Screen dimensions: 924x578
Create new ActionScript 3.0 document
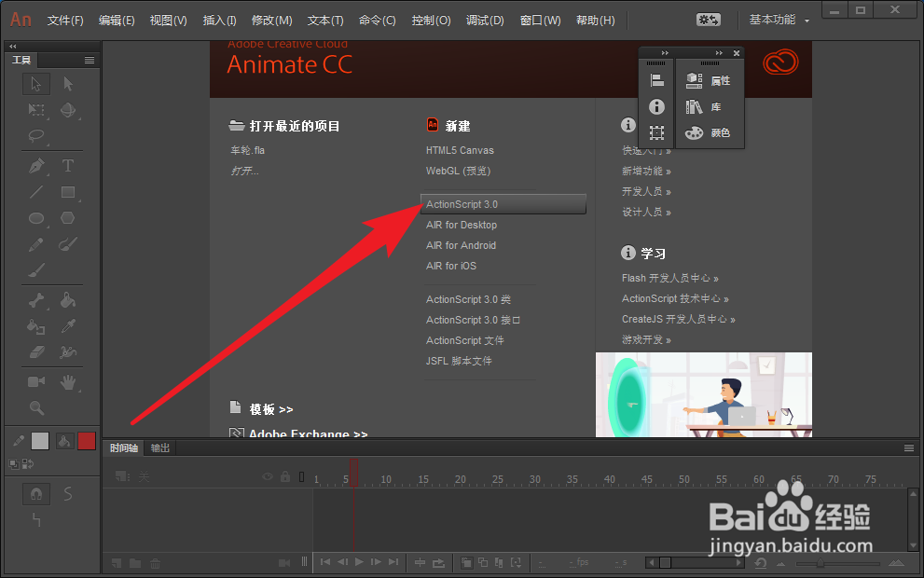tap(503, 204)
